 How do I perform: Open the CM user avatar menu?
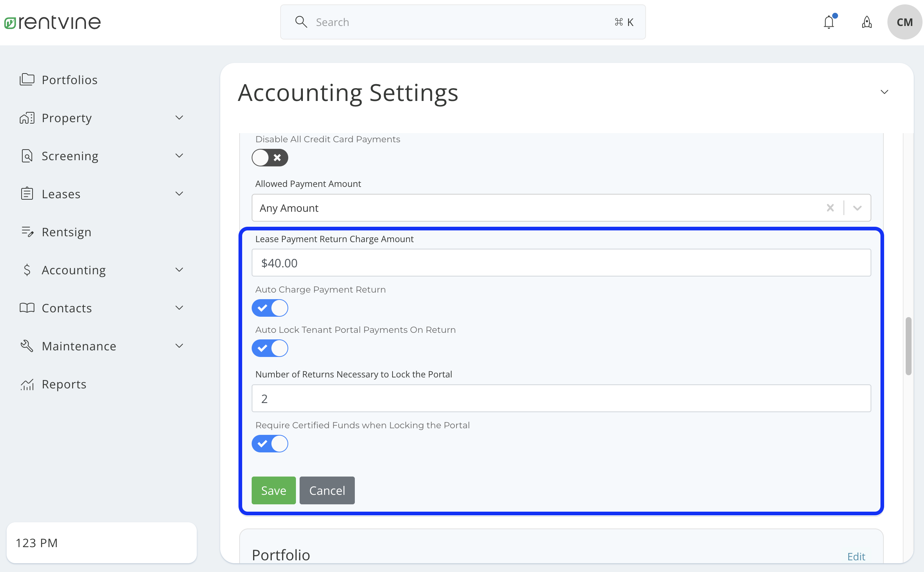point(904,22)
